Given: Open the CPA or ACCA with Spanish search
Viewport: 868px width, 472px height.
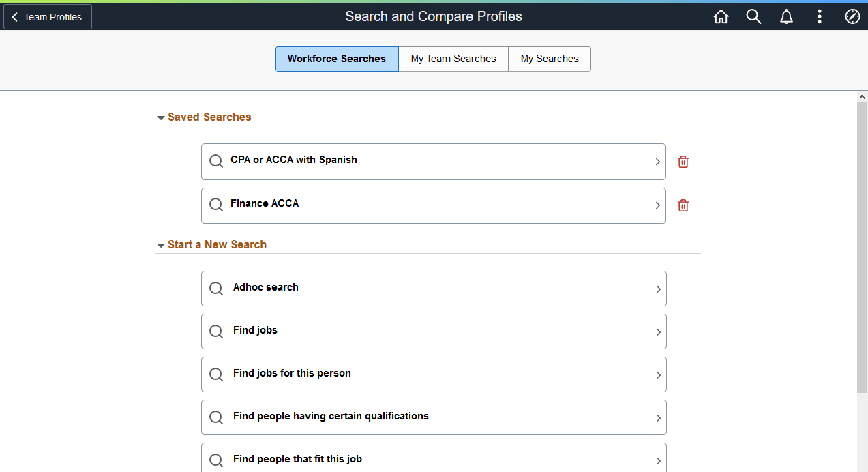Looking at the screenshot, I should 433,161.
